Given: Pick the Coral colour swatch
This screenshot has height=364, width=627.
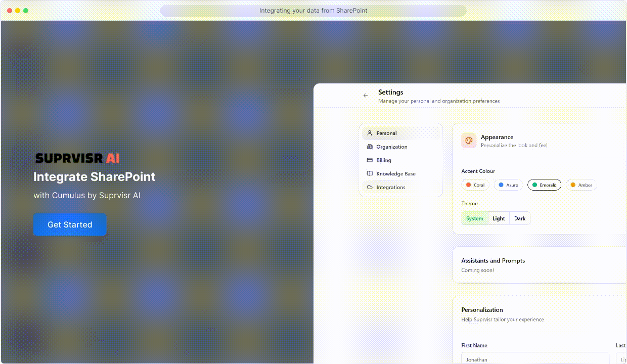Looking at the screenshot, I should click(475, 185).
